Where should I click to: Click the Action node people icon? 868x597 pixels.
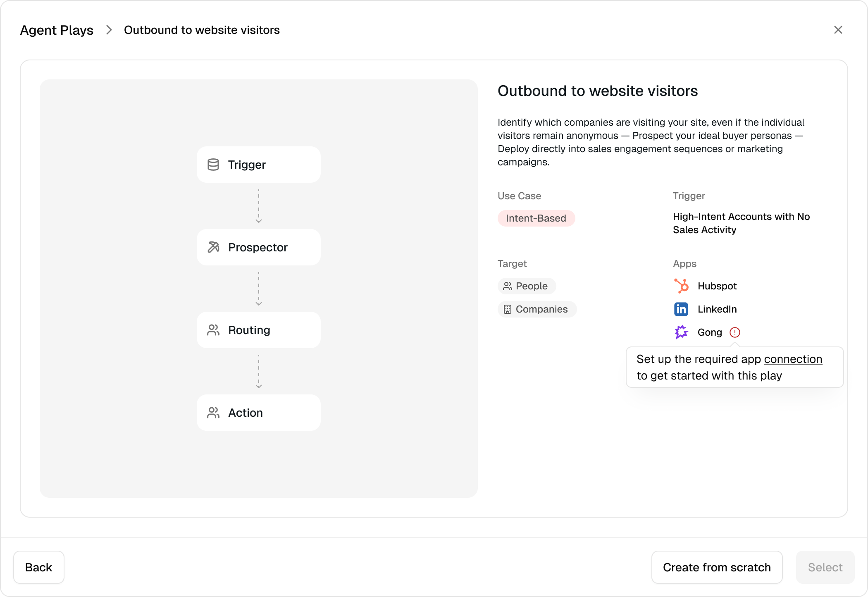(x=213, y=413)
